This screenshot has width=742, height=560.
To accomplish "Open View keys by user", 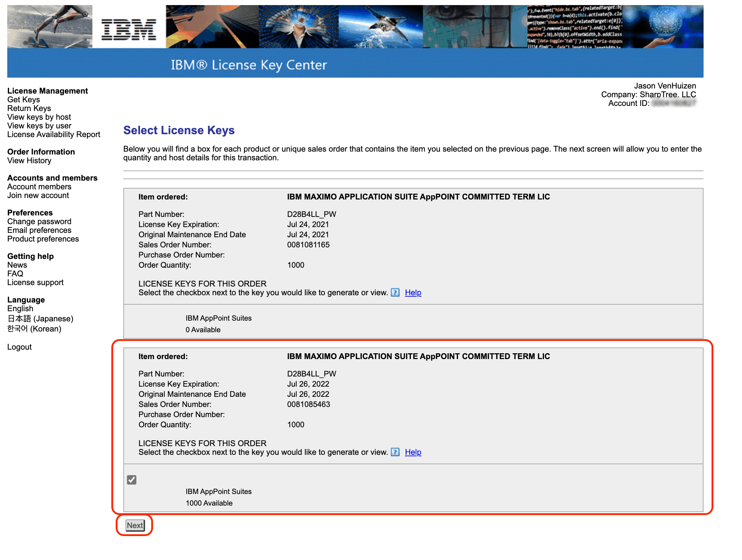I will coord(39,125).
